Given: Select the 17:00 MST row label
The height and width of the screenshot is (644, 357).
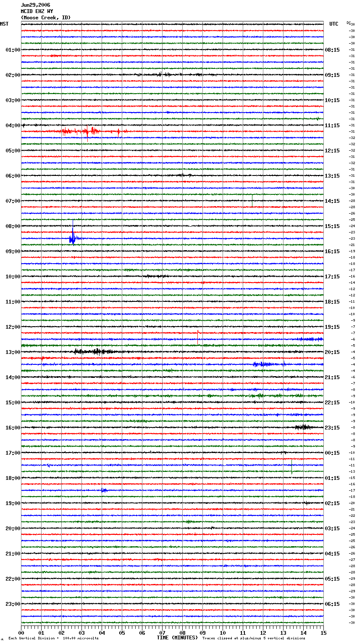Looking at the screenshot, I should coord(13,453).
